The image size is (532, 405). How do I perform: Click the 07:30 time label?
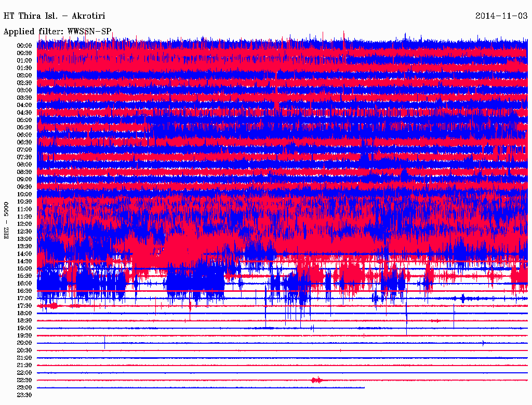tap(24, 157)
